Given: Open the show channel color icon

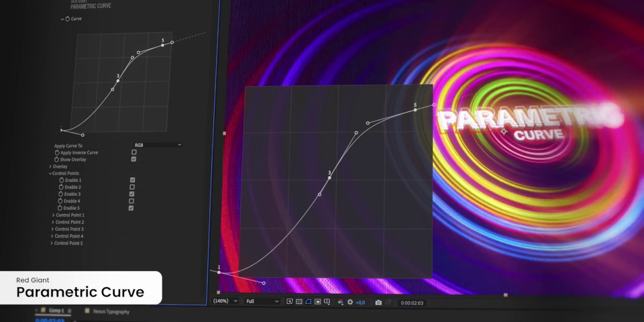Looking at the screenshot, I should pyautogui.click(x=340, y=303).
